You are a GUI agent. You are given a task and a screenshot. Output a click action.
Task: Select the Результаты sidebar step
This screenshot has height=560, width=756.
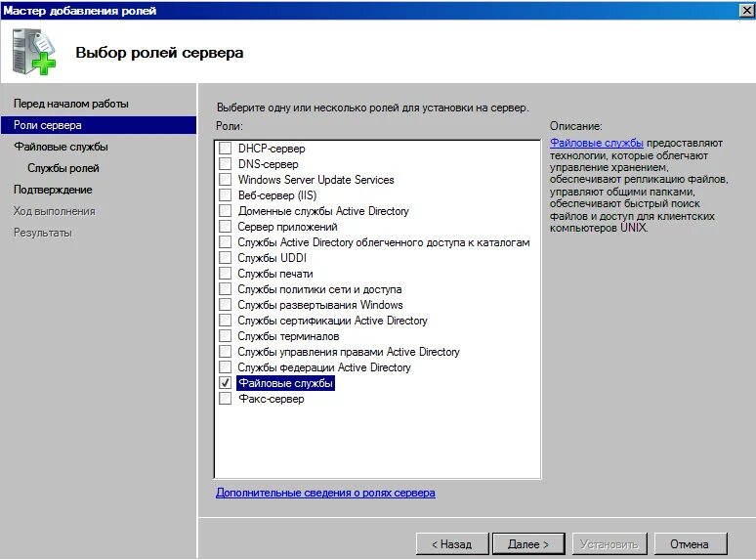click(42, 233)
